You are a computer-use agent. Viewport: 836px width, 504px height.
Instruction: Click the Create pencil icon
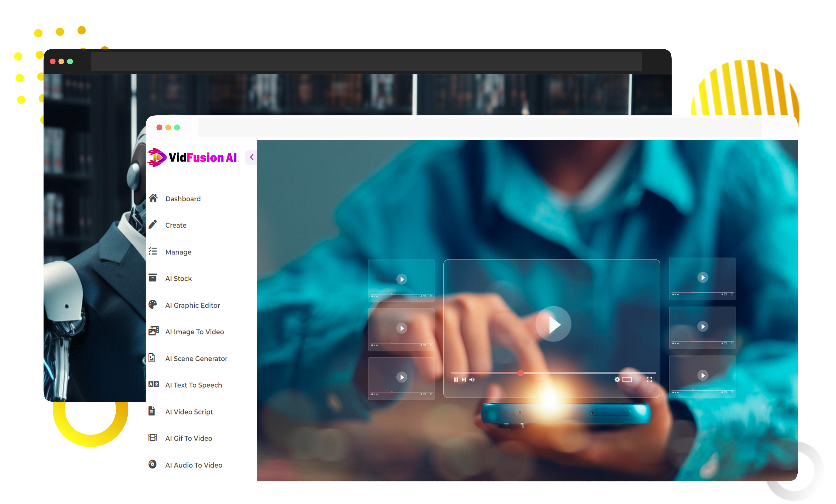[x=153, y=224]
